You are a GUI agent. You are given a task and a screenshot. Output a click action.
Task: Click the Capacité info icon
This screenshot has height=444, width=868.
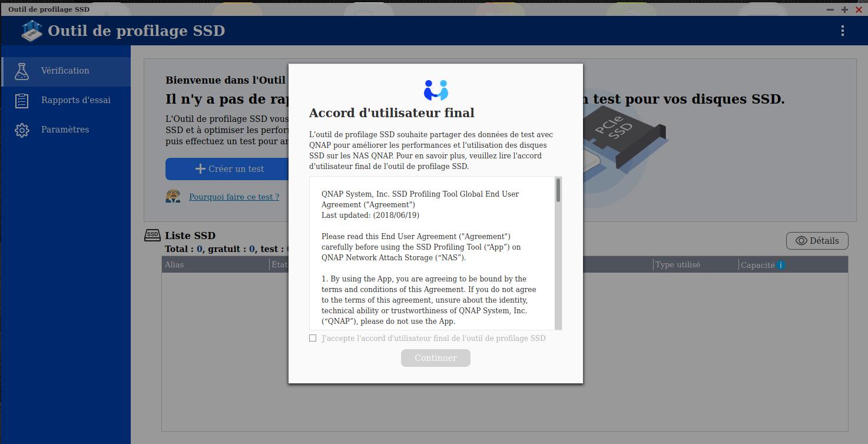click(x=781, y=265)
